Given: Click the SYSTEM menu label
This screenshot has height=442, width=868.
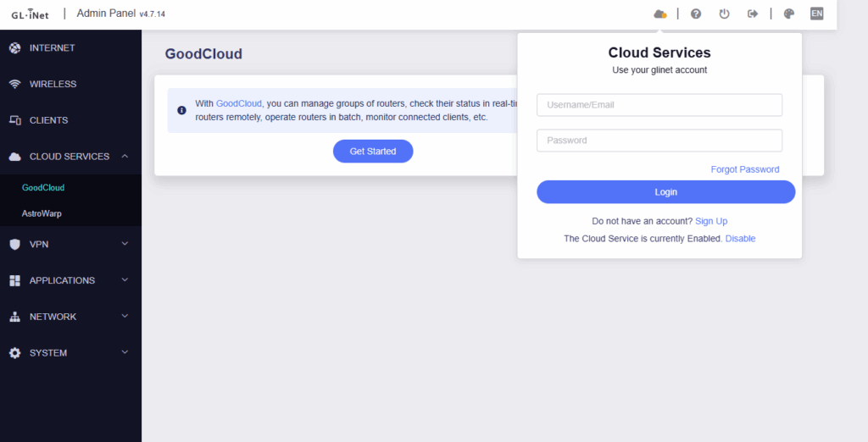Looking at the screenshot, I should click(x=48, y=353).
